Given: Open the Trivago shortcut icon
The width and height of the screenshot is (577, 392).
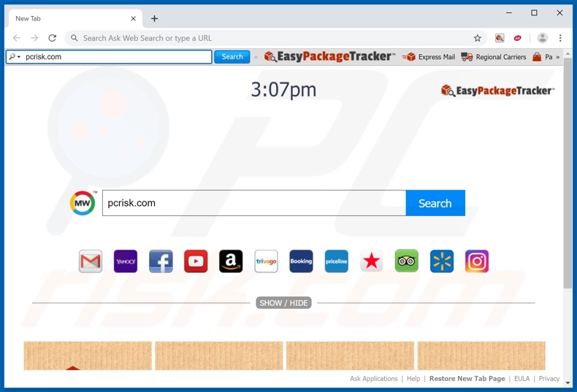Looking at the screenshot, I should point(266,261).
